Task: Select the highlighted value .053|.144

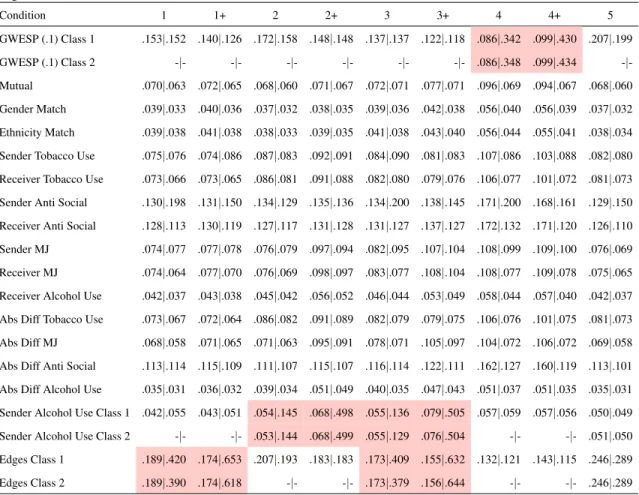Action: pos(275,436)
